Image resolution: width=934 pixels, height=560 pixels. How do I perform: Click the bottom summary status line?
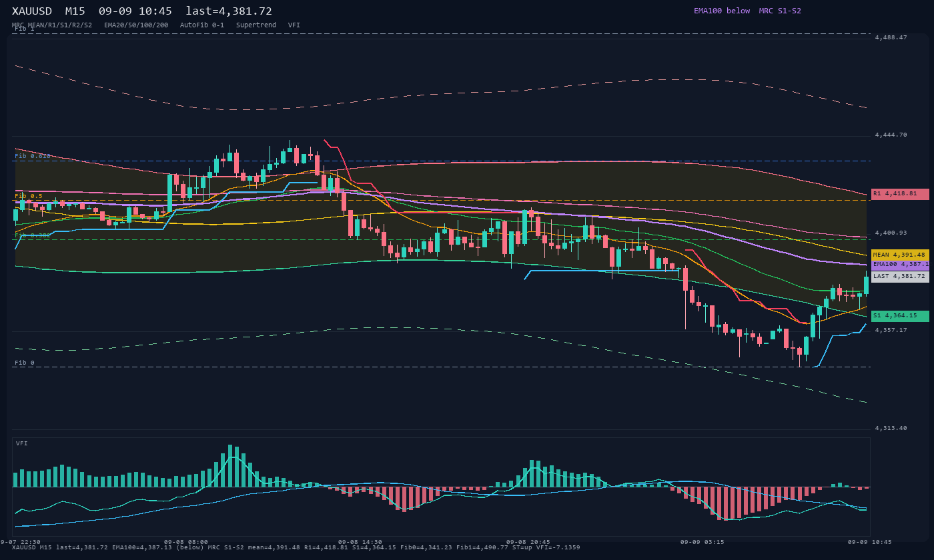coord(296,548)
